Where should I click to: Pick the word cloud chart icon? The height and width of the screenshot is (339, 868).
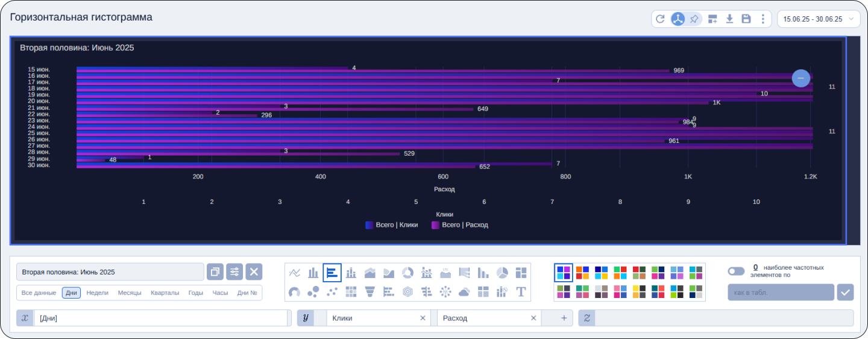click(x=464, y=292)
